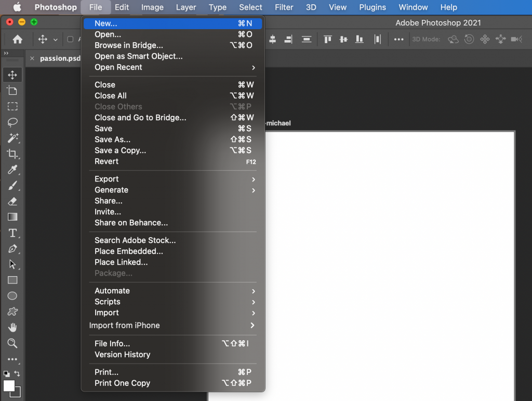
Task: Select the Eyedropper tool
Action: pyautogui.click(x=12, y=170)
